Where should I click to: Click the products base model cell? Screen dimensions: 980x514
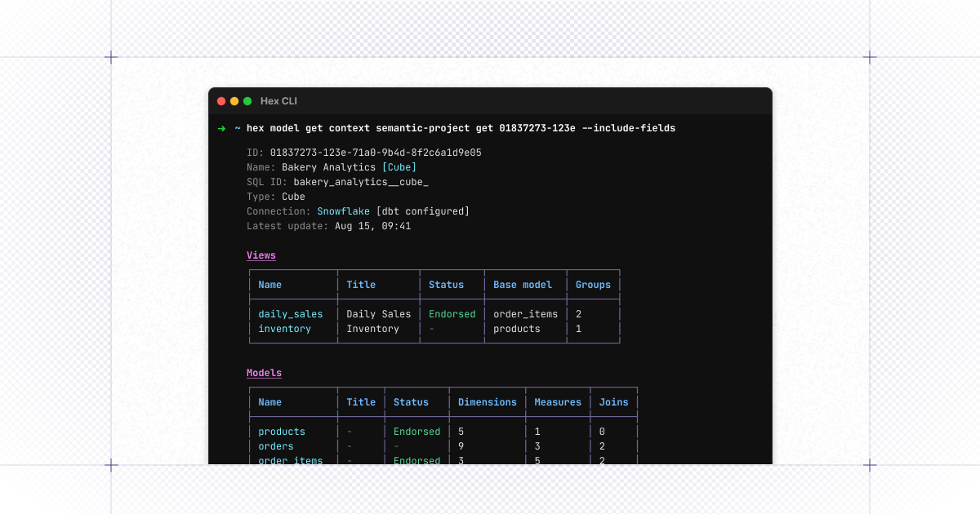[517, 329]
